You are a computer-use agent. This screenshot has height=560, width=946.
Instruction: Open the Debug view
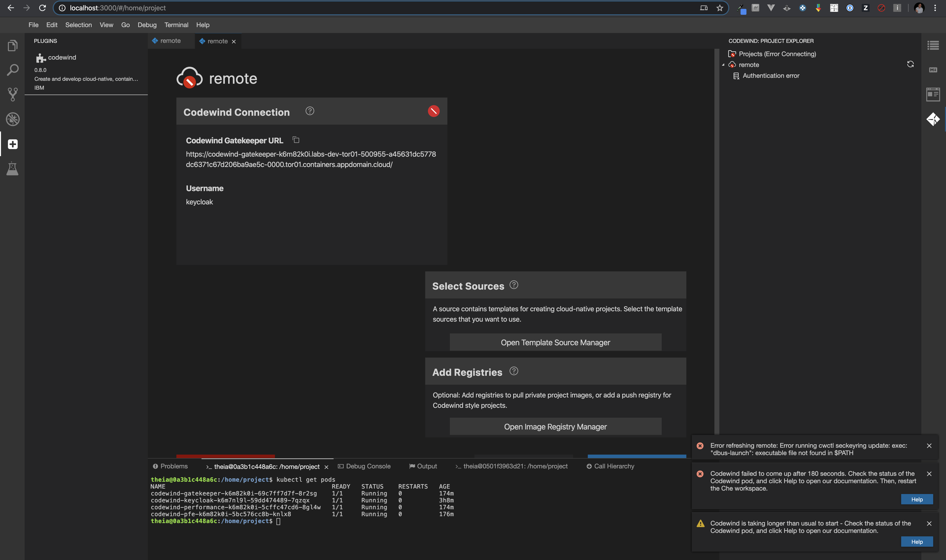click(13, 119)
